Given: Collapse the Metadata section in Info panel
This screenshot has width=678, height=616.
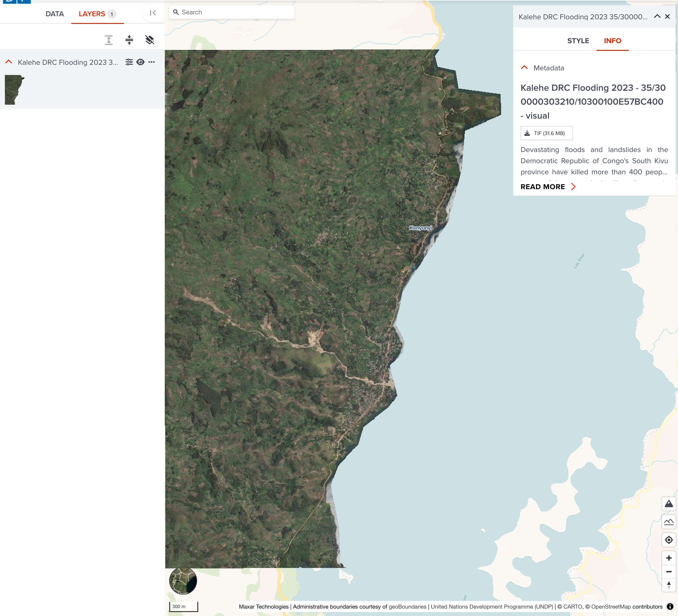Looking at the screenshot, I should click(x=524, y=68).
